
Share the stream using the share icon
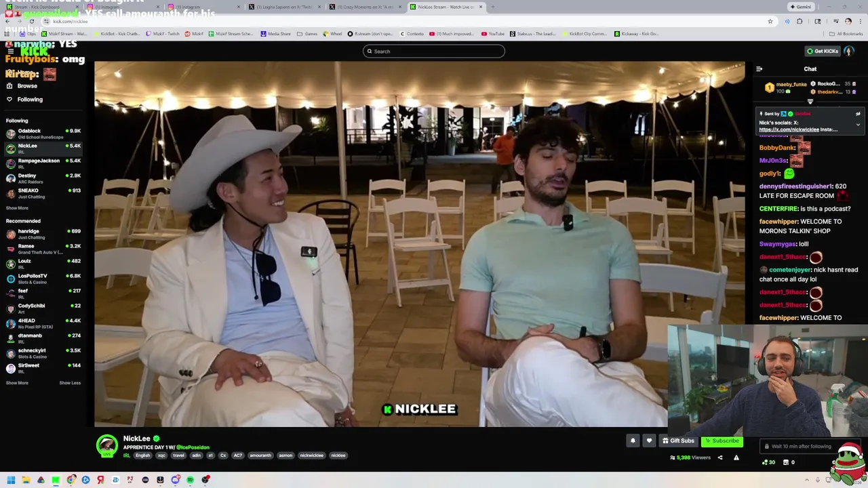pyautogui.click(x=720, y=457)
